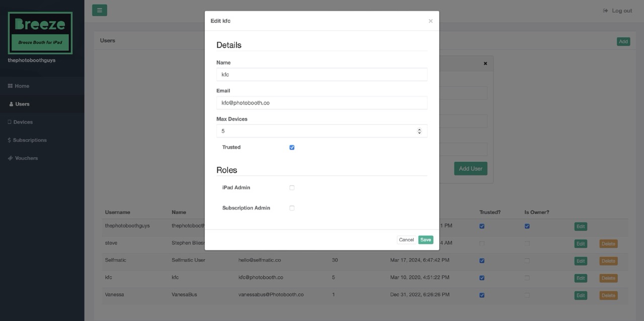The height and width of the screenshot is (321, 644).
Task: Enable the Subscription Admin role checkbox
Action: [292, 208]
